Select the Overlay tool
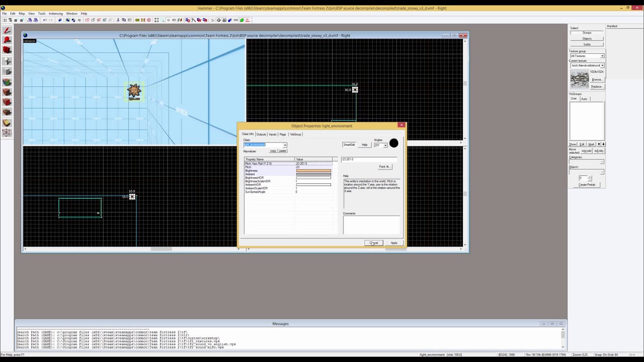Screen dimensions: 644x362 7,113
